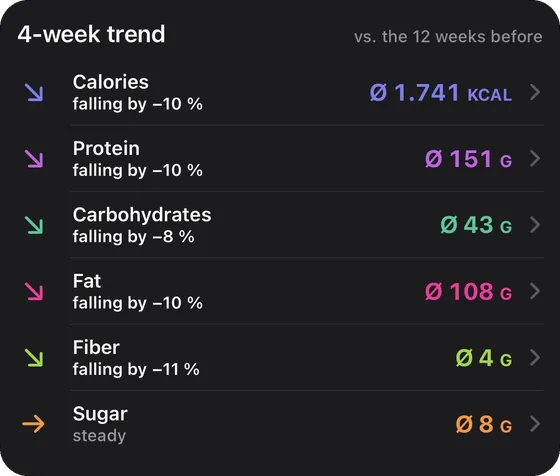Click the 4-week trend heading
Screen dimensions: 560x476
91,34
